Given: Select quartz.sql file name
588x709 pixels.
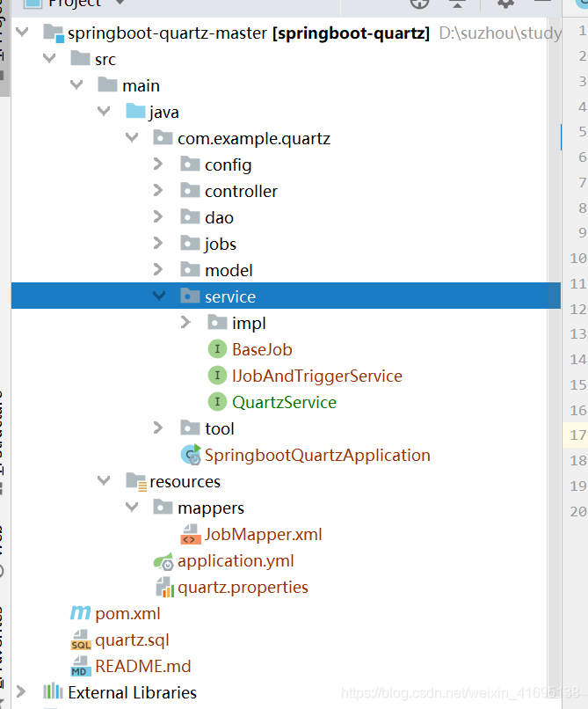Looking at the screenshot, I should [x=132, y=640].
